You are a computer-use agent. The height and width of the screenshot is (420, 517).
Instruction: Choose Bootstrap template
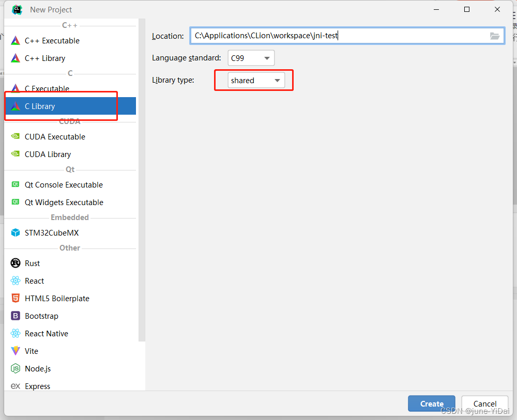[x=70, y=316]
